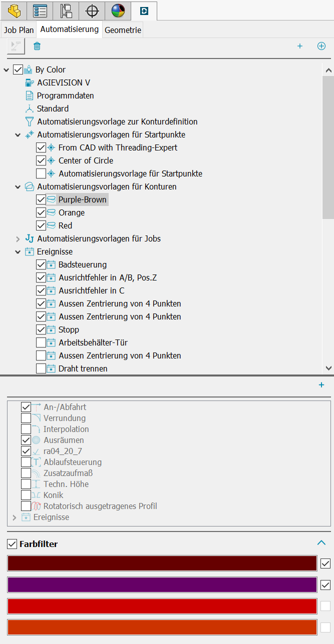Screen dimensions: 334x644
Task: Switch to the Geometrie tab
Action: point(123,30)
